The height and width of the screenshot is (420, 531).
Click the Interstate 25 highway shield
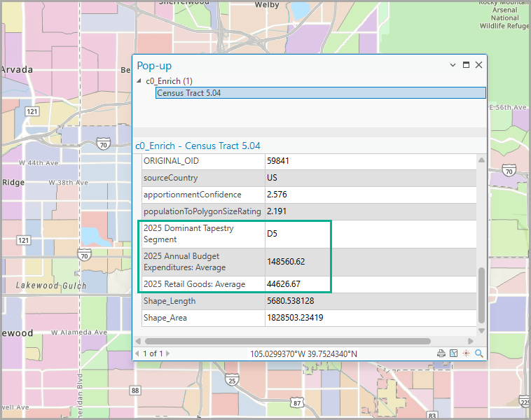[232, 381]
